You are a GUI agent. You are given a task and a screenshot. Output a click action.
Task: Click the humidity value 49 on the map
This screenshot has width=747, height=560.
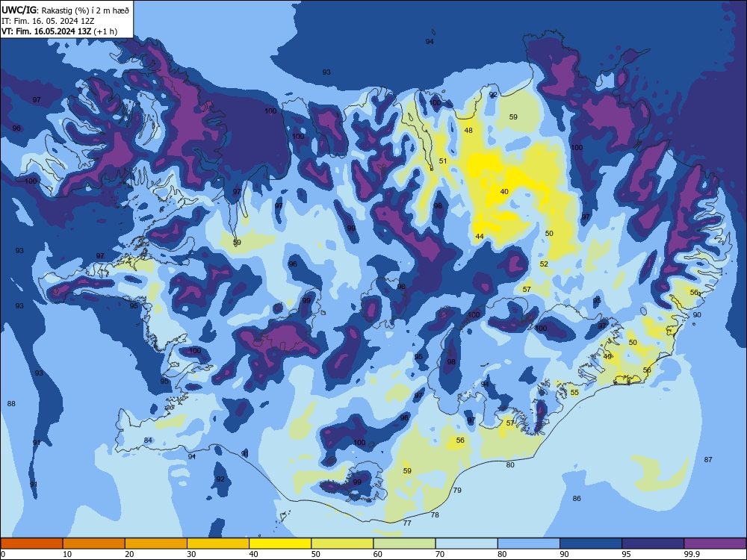pyautogui.click(x=607, y=357)
